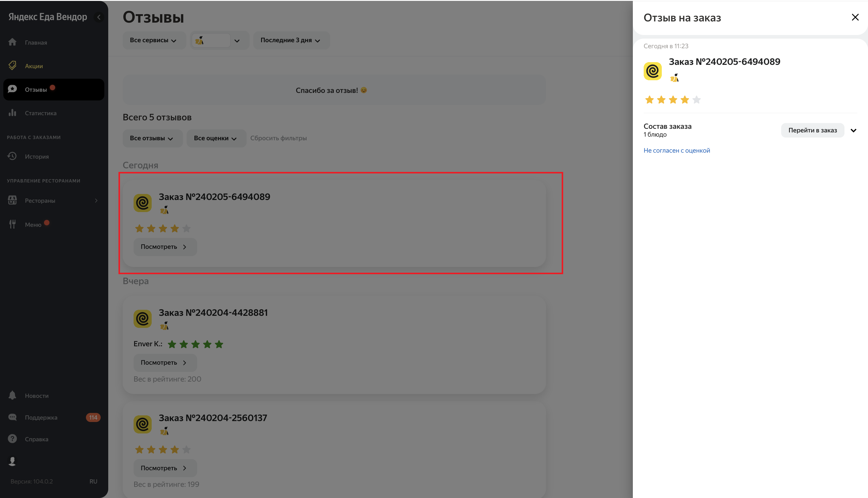Image resolution: width=868 pixels, height=498 pixels.
Task: Click Посмотреть on order 240204-4428881
Action: coord(165,363)
